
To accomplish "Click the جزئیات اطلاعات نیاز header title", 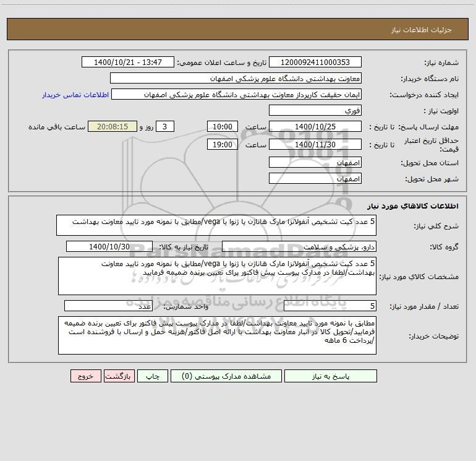I will 421,30.
